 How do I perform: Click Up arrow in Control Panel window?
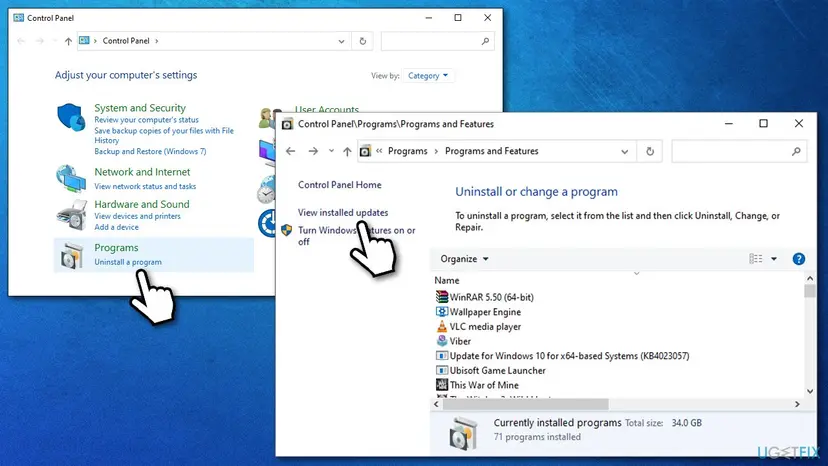(68, 41)
